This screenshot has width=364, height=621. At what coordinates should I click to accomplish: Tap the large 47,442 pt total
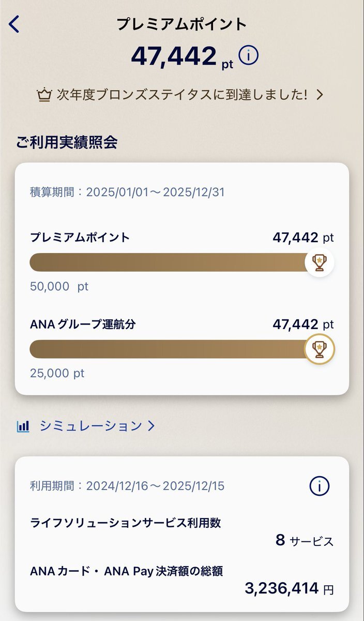(182, 56)
